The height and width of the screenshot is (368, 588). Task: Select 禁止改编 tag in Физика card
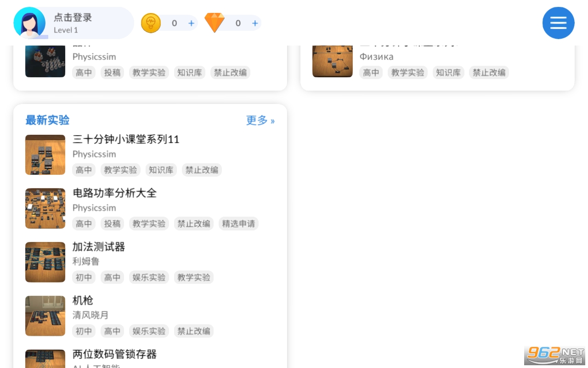(x=489, y=73)
